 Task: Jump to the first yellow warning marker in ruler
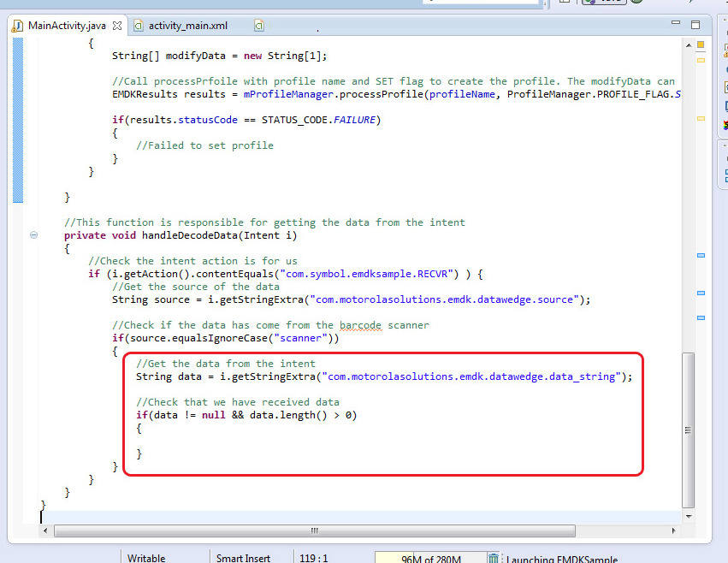point(701,59)
